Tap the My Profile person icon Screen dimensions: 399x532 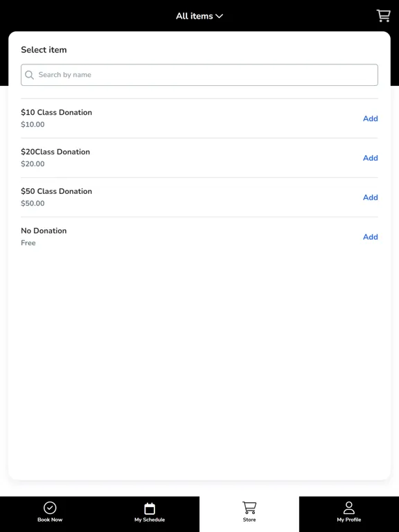tap(349, 508)
